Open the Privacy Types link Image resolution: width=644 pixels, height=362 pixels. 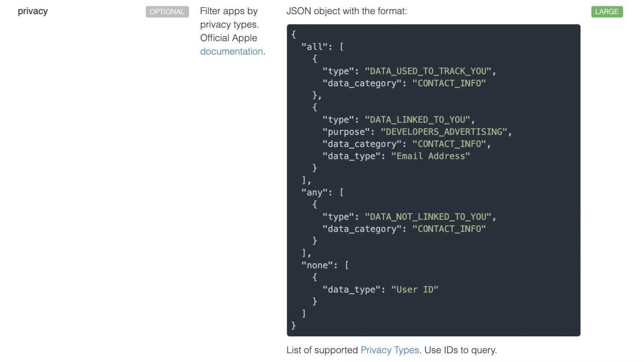(x=390, y=350)
